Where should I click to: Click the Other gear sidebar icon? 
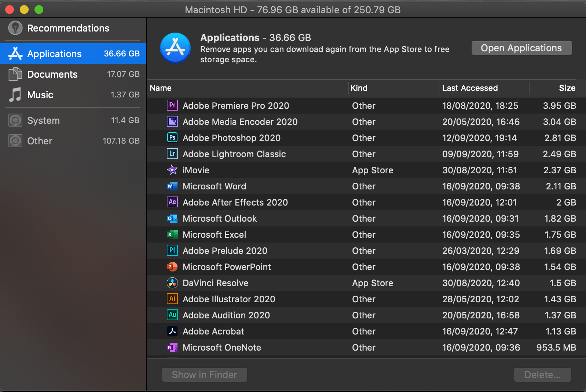[x=15, y=141]
